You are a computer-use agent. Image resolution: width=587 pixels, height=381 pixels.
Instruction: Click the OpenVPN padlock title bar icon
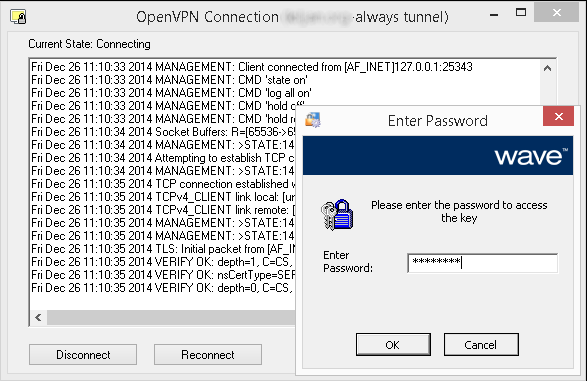point(18,17)
